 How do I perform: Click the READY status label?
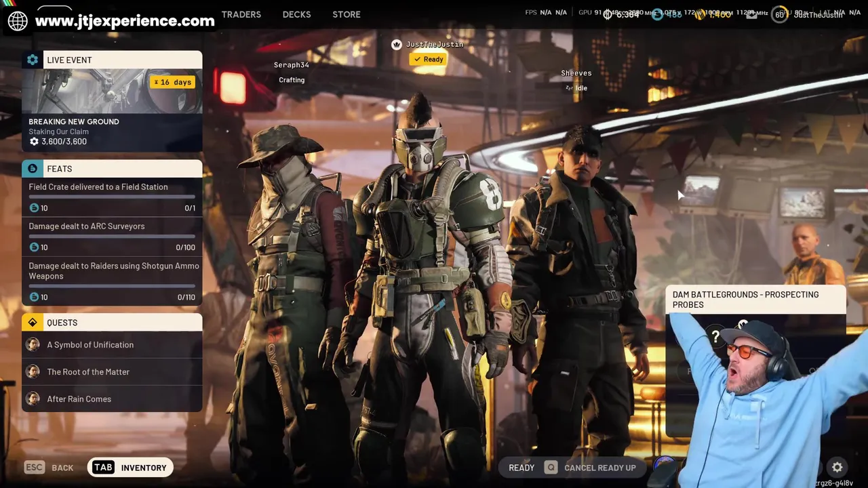[x=521, y=468]
